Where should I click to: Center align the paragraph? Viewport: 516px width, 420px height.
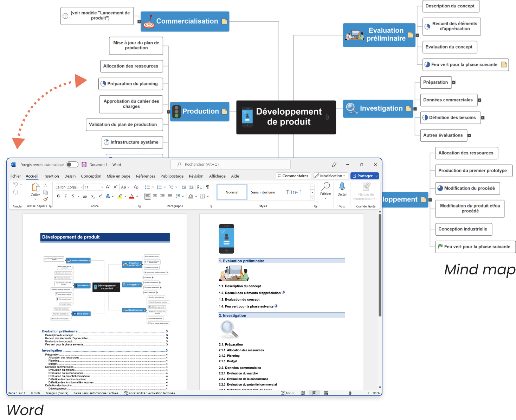[155, 196]
